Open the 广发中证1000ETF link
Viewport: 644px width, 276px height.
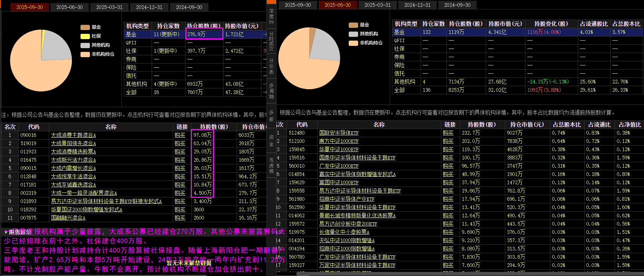coord(339,166)
